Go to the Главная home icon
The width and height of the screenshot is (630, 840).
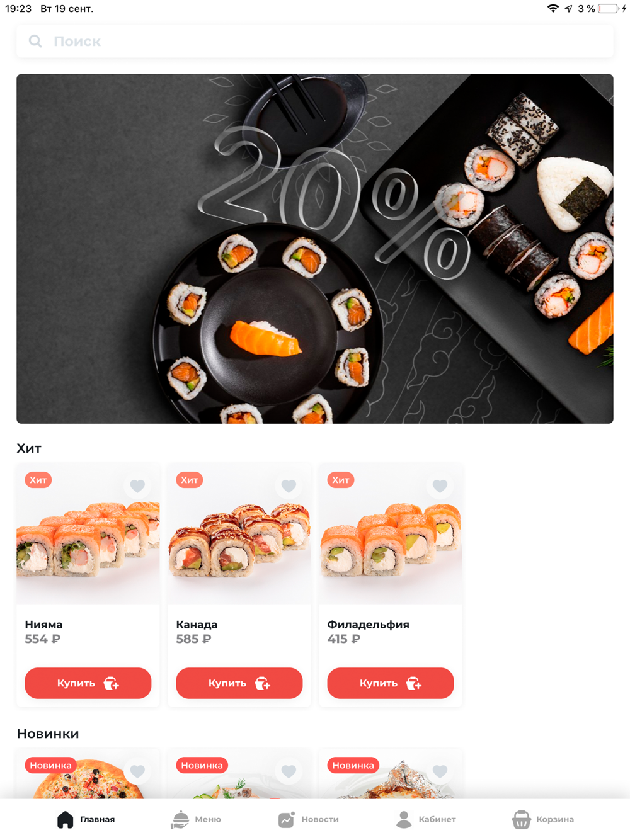pos(66,819)
